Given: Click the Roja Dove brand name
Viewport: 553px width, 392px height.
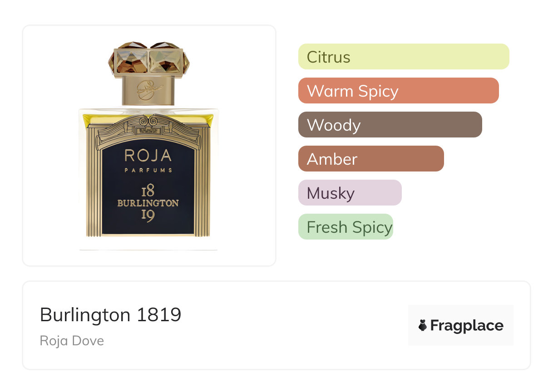Looking at the screenshot, I should click(72, 341).
